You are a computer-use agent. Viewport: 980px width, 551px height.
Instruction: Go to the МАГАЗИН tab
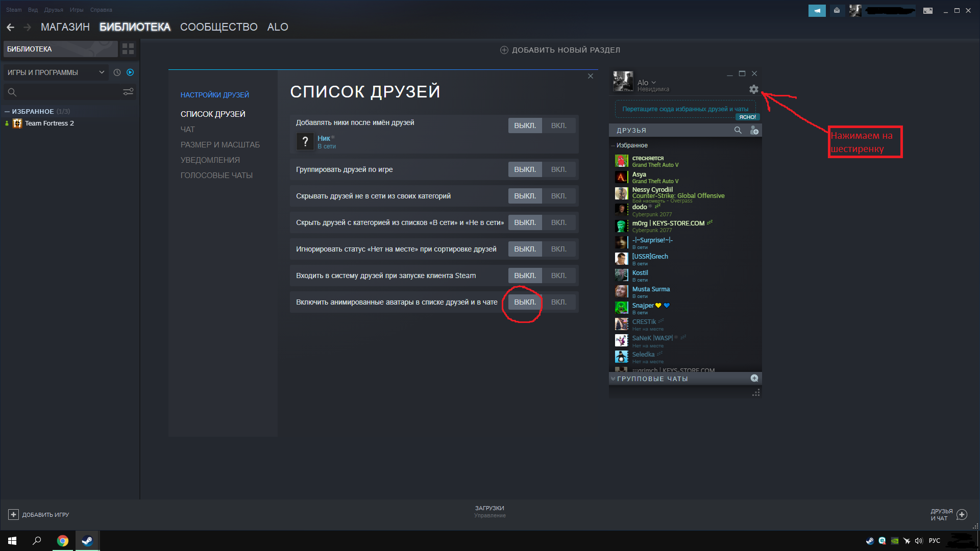click(x=65, y=27)
